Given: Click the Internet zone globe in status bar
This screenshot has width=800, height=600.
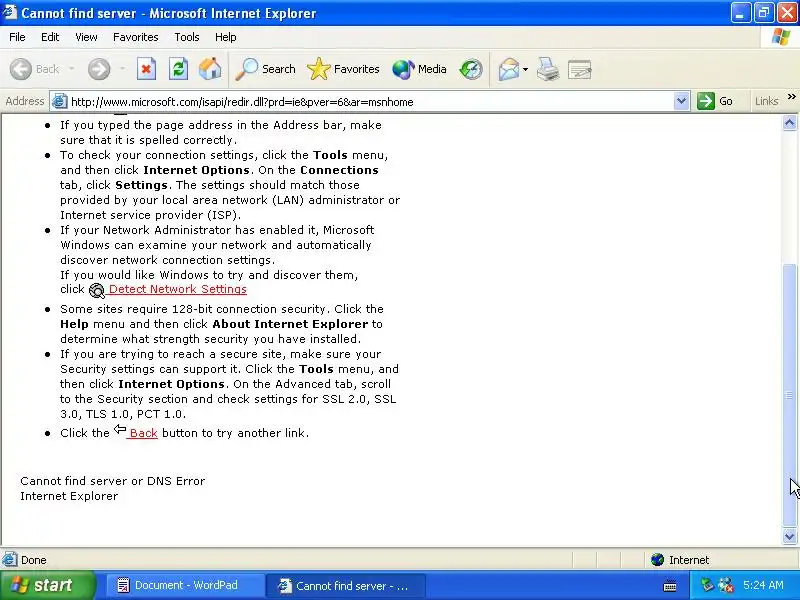Looking at the screenshot, I should tap(657, 560).
